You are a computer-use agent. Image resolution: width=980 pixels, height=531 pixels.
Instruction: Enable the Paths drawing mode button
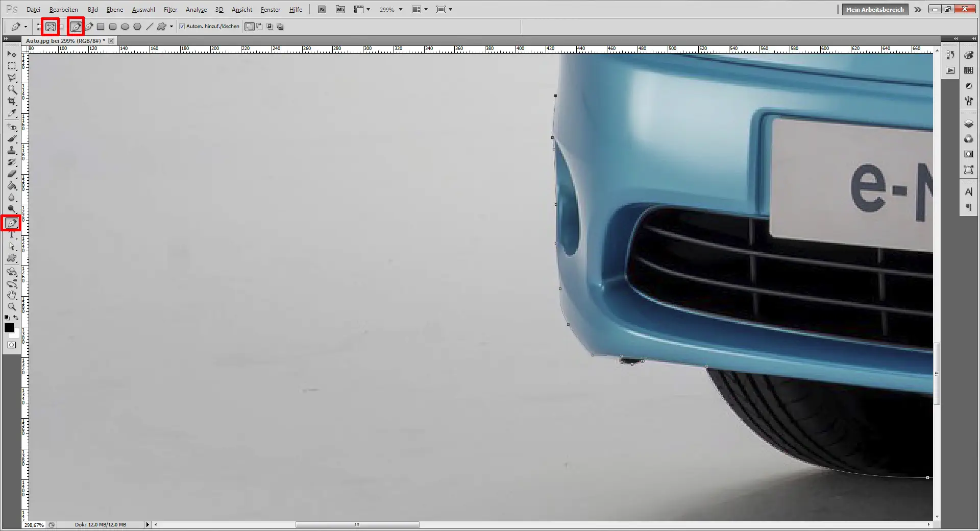click(50, 27)
